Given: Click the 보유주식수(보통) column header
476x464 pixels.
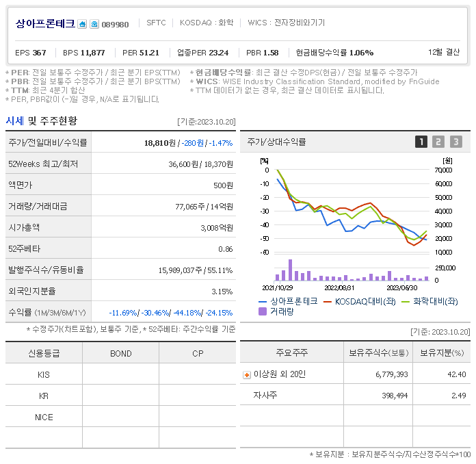Looking at the screenshot, I should 379,352.
